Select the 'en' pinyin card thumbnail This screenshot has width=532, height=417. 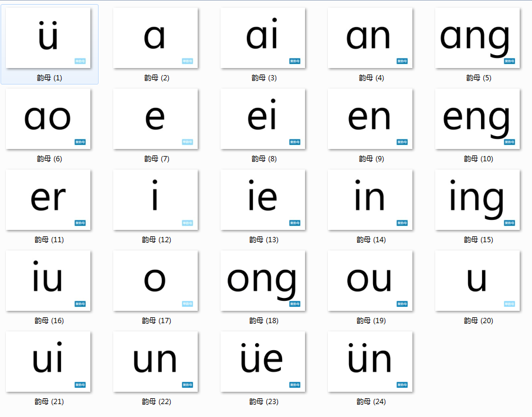tap(370, 118)
